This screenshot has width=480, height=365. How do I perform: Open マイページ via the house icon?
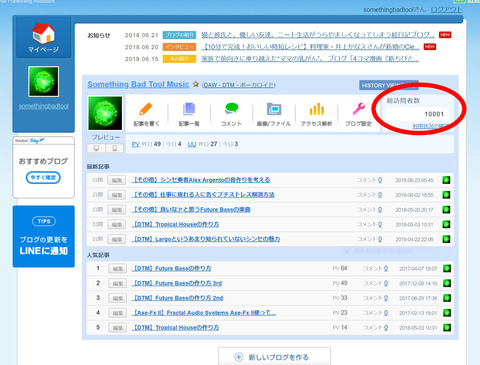point(43,34)
